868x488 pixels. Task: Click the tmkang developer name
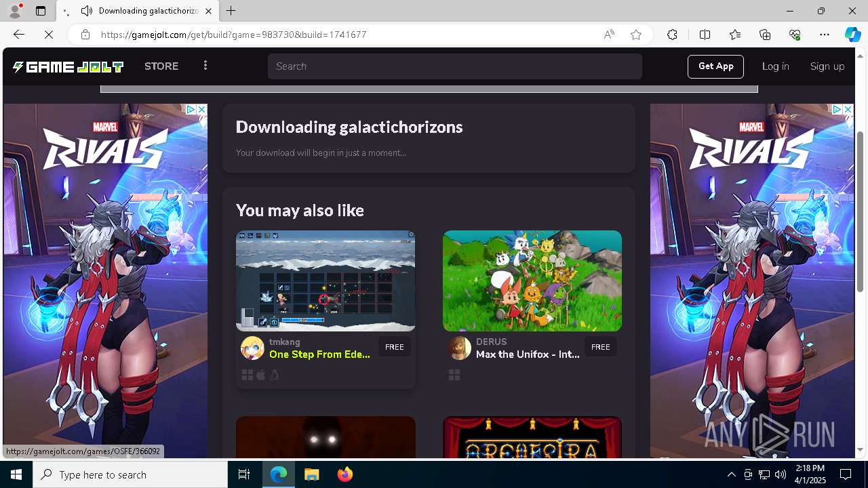click(x=285, y=342)
